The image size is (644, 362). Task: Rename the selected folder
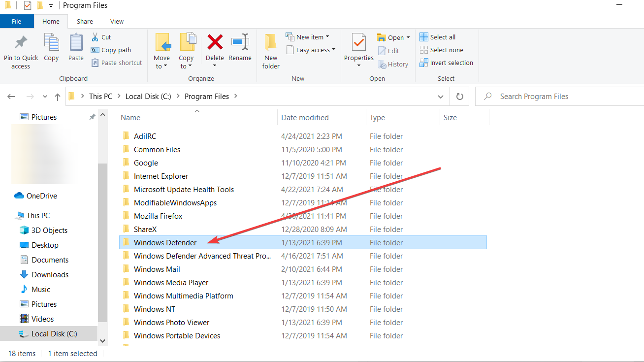(240, 48)
